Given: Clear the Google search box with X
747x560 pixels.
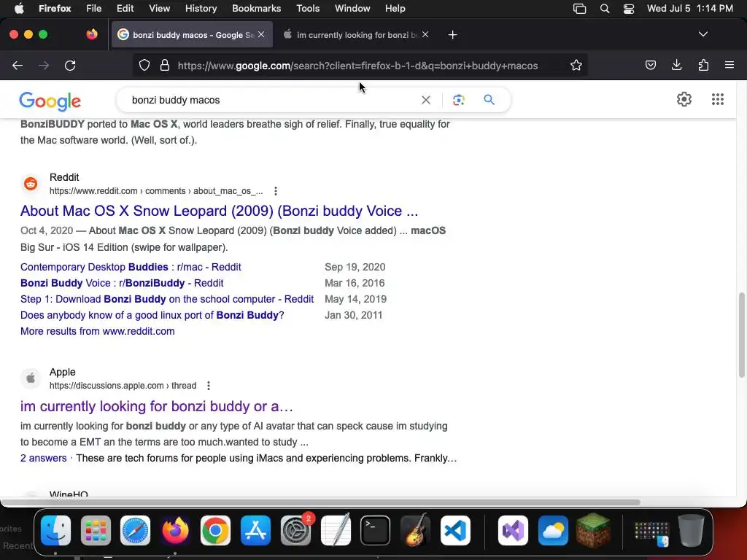Looking at the screenshot, I should (x=426, y=100).
